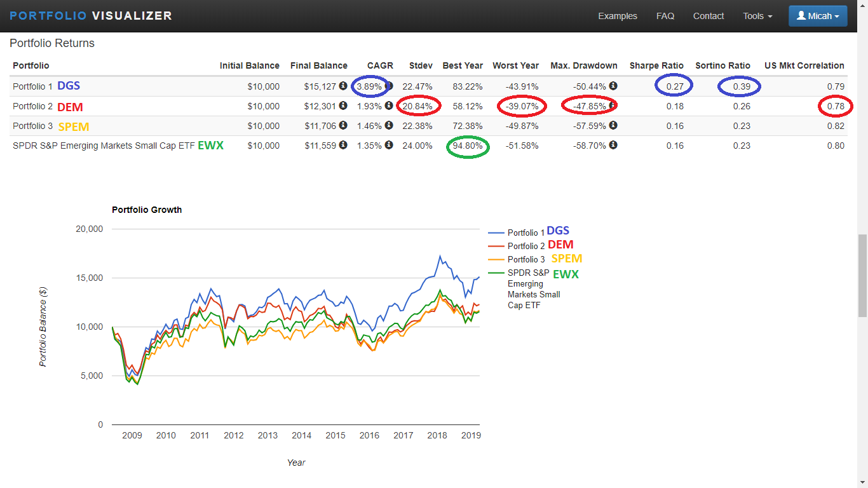Show details icon beside -50.44% max drawdown
This screenshot has width=868, height=488.
tap(613, 86)
